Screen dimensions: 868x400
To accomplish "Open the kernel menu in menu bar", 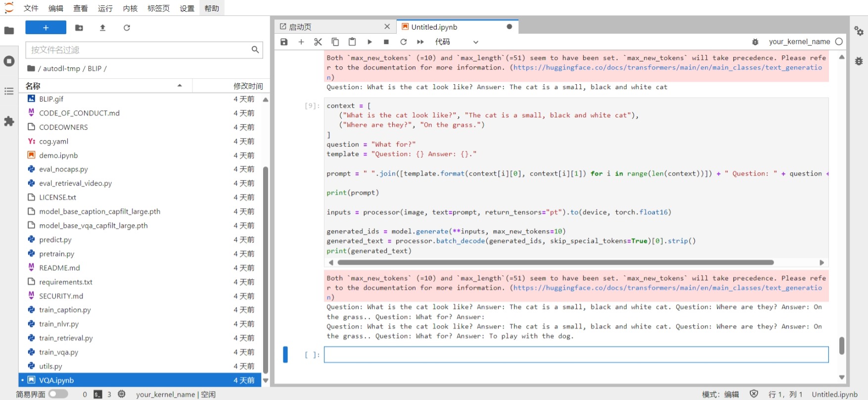I will (130, 8).
